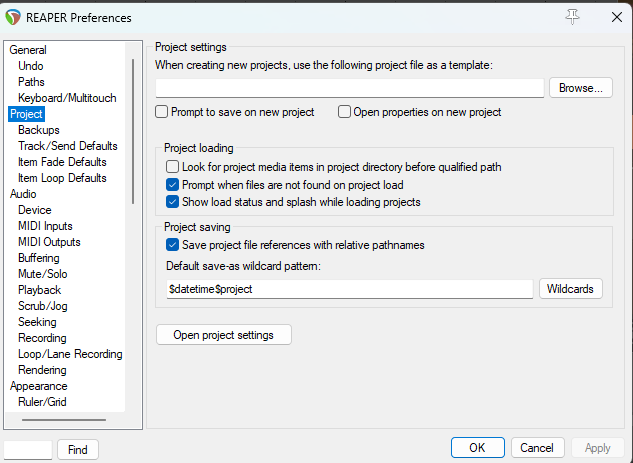The height and width of the screenshot is (463, 633).
Task: Select Seeking in the tree
Action: tap(37, 322)
